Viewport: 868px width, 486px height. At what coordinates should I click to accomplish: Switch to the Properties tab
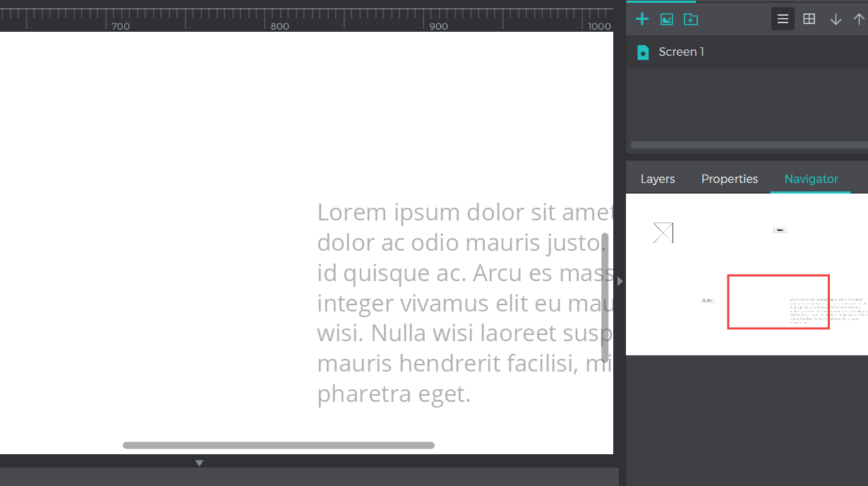[x=729, y=179]
